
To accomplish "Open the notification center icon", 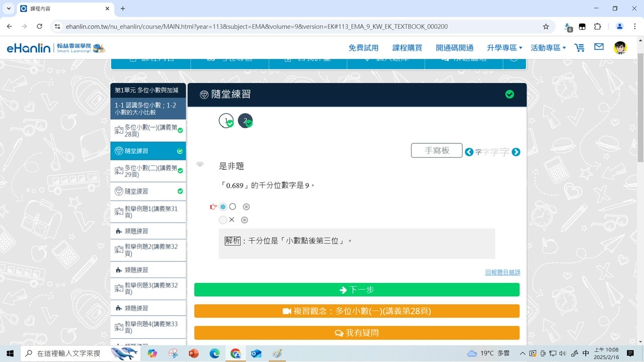I will coord(630,353).
